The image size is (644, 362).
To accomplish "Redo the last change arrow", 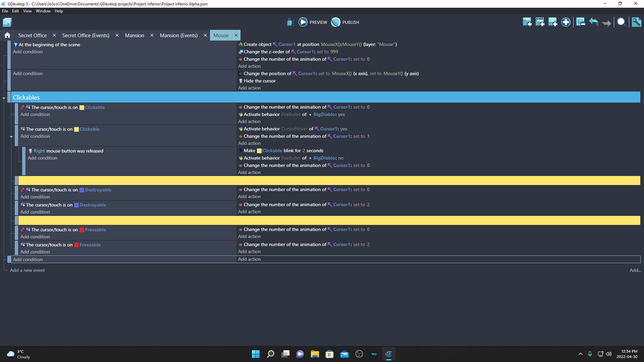I will pos(606,23).
